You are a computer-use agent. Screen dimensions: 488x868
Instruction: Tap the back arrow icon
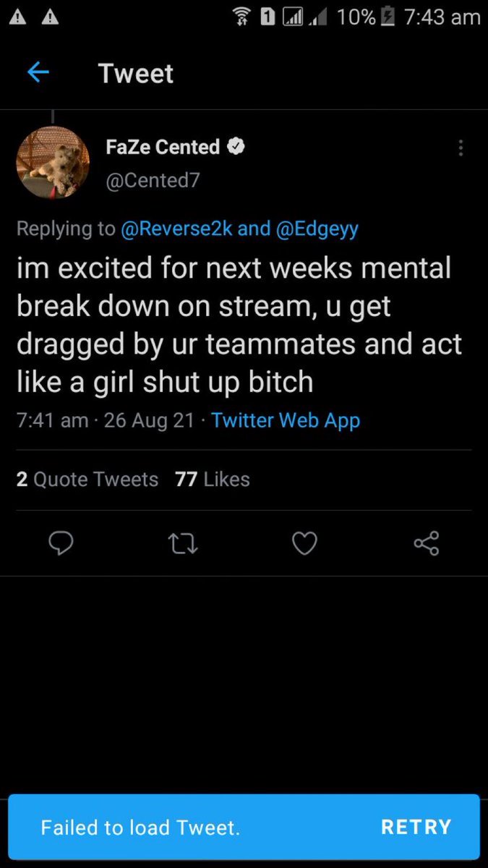point(38,72)
